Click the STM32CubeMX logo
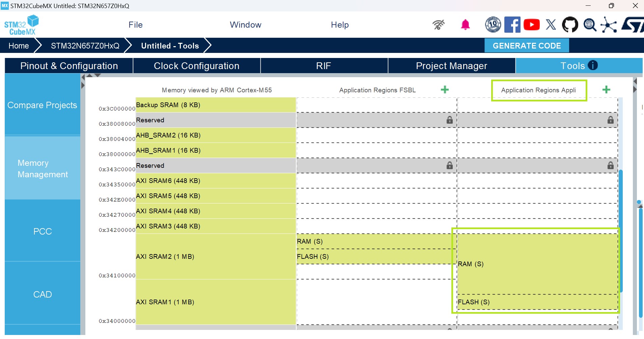This screenshot has width=644, height=339. 21,25
